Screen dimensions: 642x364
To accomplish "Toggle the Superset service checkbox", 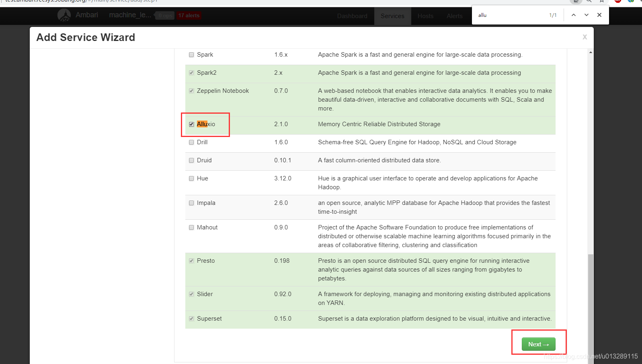I will pos(191,319).
